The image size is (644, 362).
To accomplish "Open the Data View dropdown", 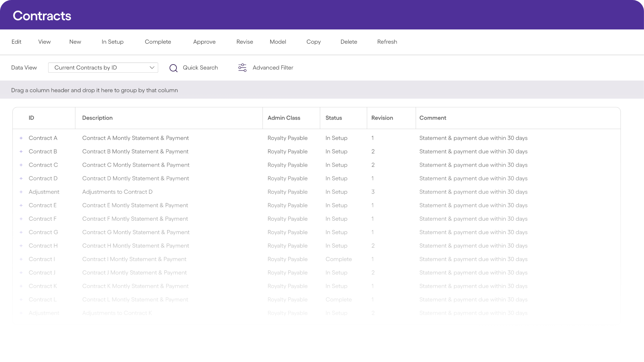I will [x=103, y=67].
